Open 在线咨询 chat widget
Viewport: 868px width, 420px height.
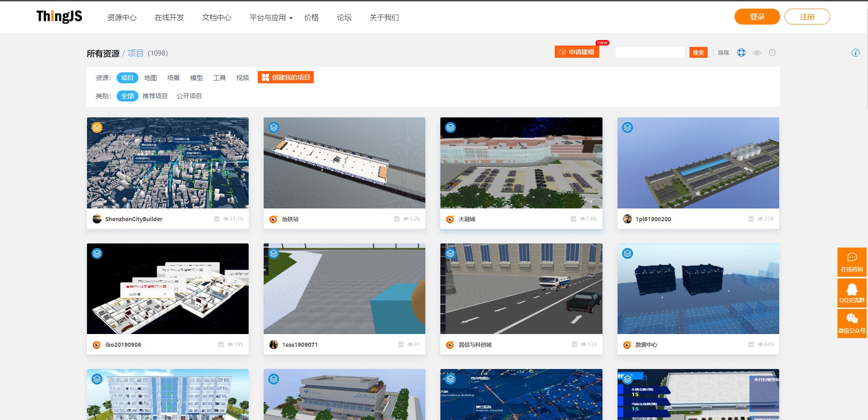pyautogui.click(x=852, y=262)
